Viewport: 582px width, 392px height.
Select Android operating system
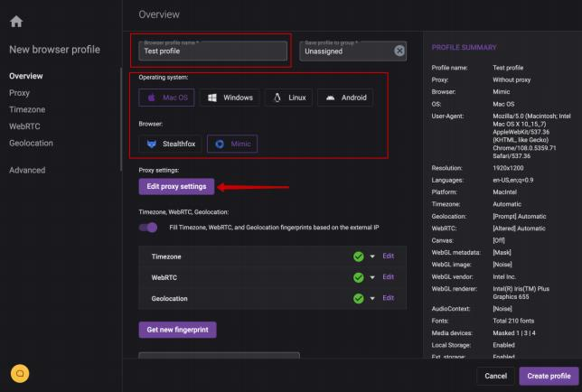coord(345,98)
